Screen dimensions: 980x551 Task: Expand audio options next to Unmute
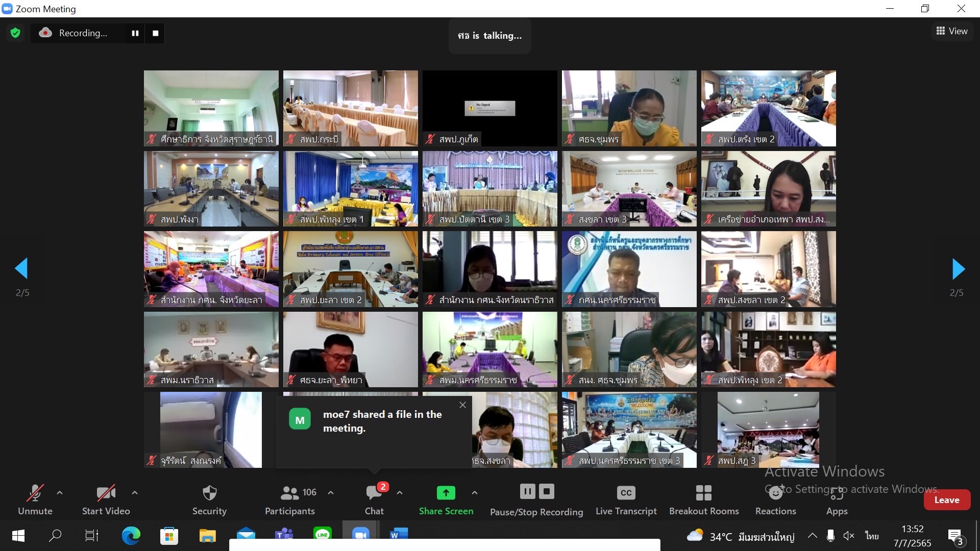[60, 493]
